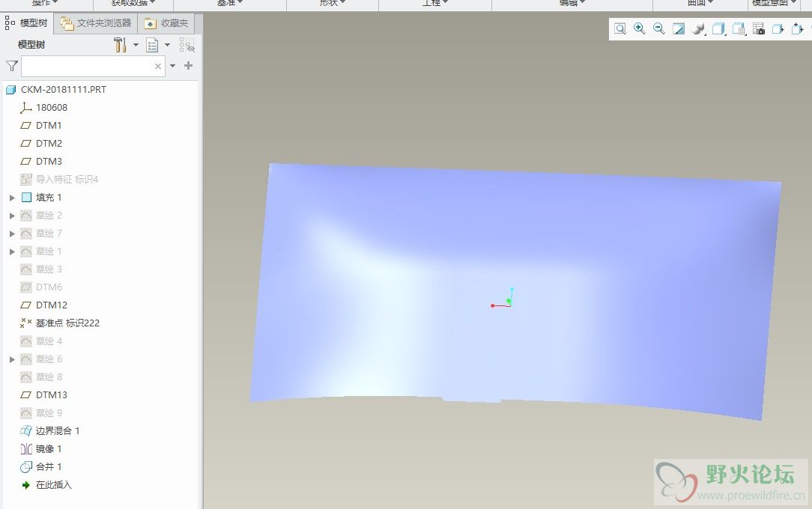Select 导入特征 标识4 in tree
The width and height of the screenshot is (812, 509).
point(67,180)
